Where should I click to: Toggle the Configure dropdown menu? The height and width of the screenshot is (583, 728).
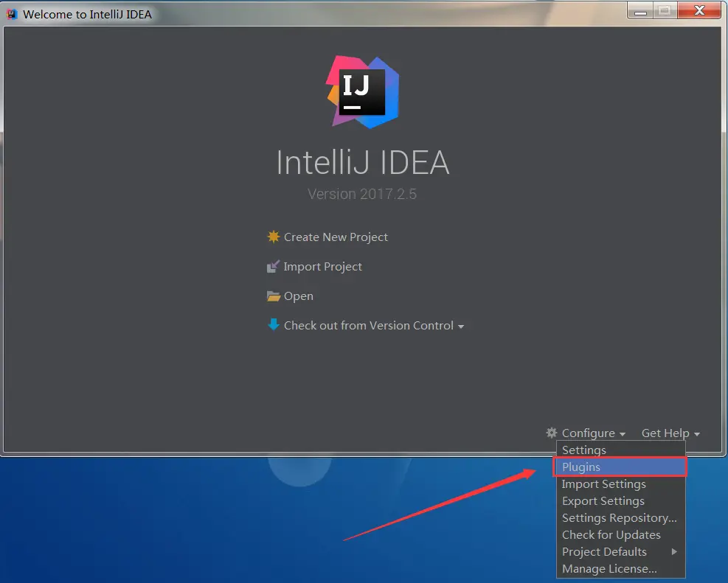pyautogui.click(x=593, y=433)
